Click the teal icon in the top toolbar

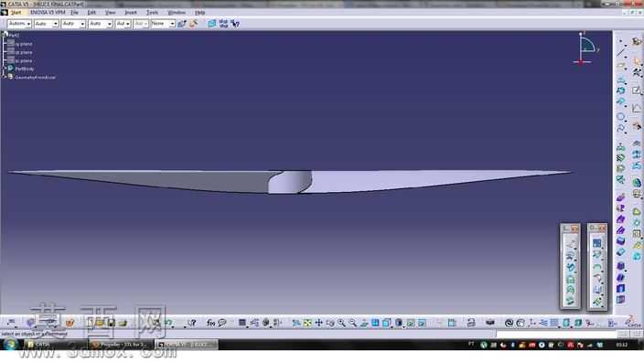click(211, 24)
